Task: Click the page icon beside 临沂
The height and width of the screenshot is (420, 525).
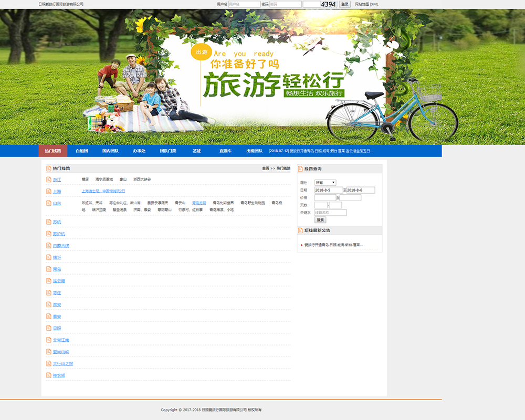Action: click(49, 257)
